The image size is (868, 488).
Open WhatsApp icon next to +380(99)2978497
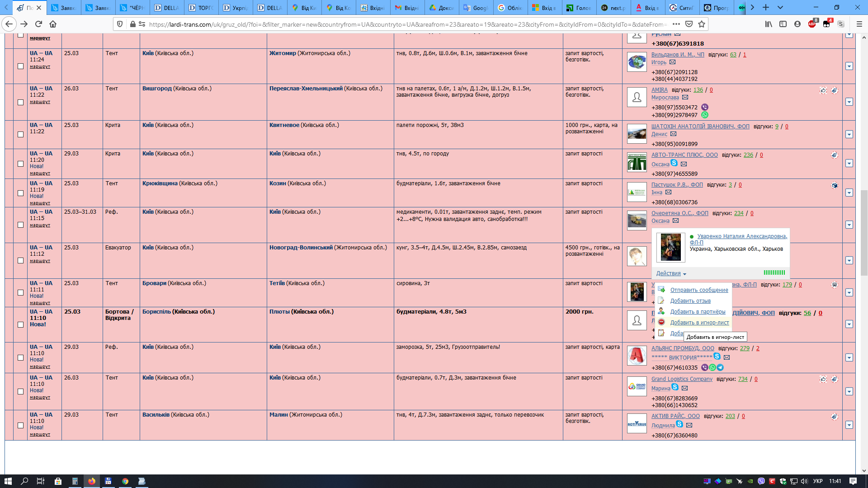point(705,115)
